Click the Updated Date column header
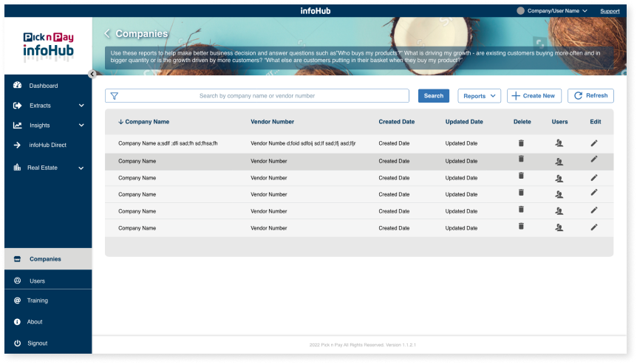The height and width of the screenshot is (364, 637). tap(464, 122)
